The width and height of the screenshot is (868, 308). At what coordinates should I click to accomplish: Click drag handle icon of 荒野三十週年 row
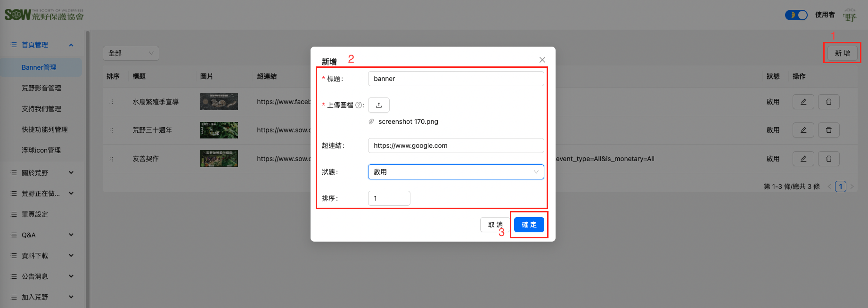pyautogui.click(x=111, y=130)
